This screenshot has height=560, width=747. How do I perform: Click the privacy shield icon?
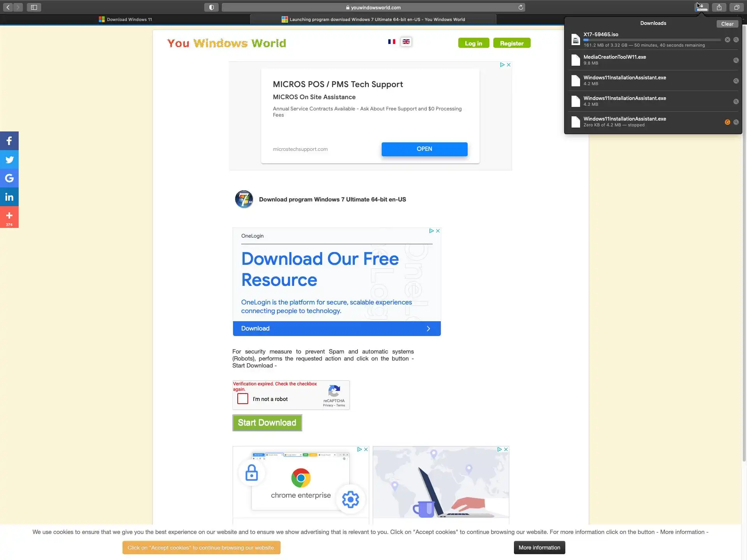[211, 7]
